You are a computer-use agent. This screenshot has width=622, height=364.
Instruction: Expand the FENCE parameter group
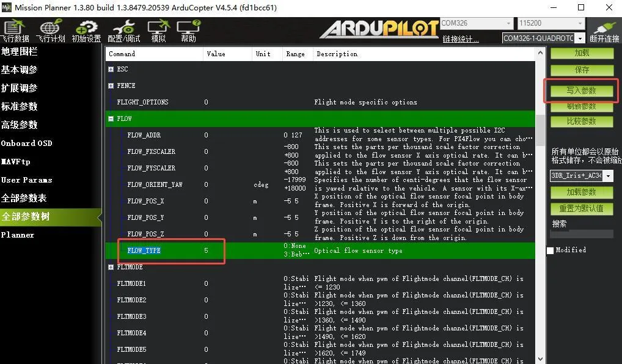111,86
